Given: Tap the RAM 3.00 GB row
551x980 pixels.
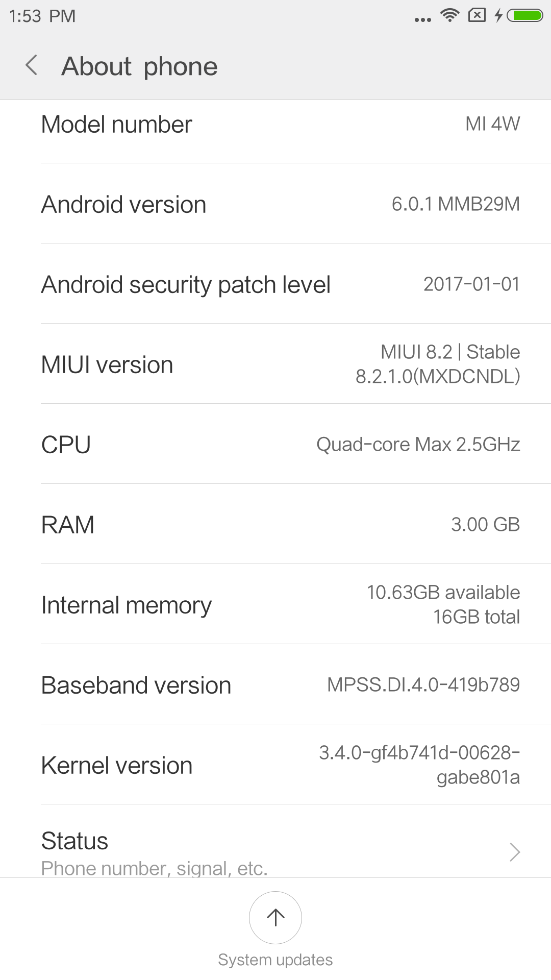Looking at the screenshot, I should pos(275,525).
